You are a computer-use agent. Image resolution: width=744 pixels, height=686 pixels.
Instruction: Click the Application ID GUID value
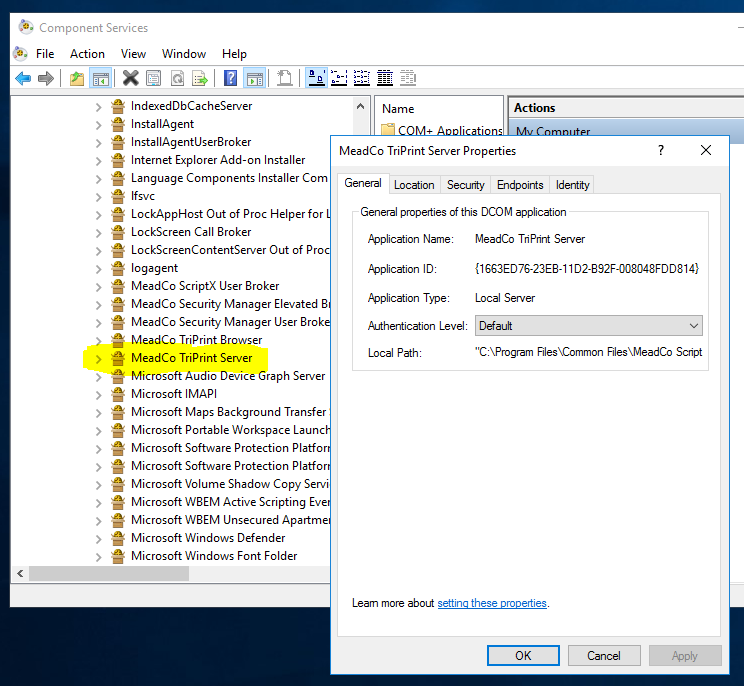(x=587, y=269)
